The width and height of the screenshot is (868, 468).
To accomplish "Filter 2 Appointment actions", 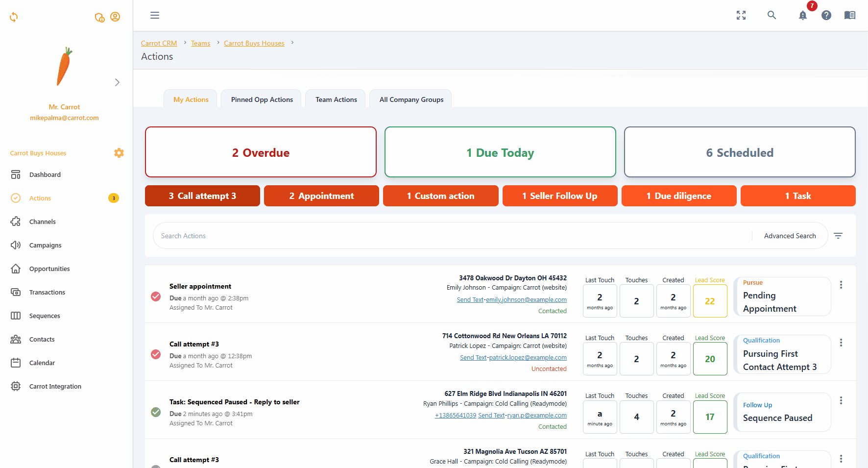I will 321,196.
